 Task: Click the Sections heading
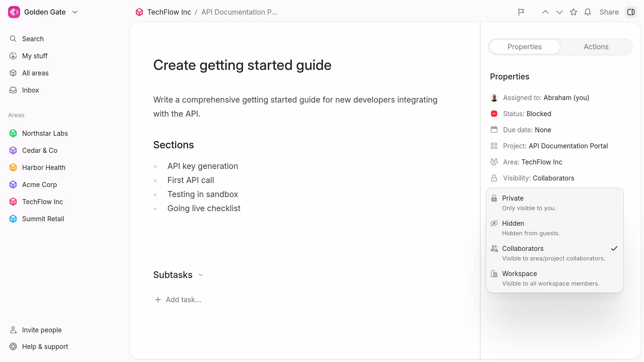(174, 145)
